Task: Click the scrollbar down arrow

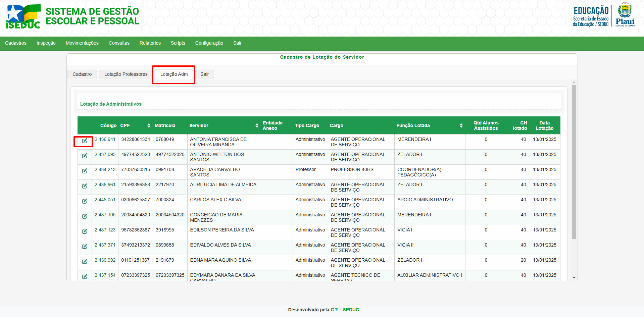Action: (574, 278)
